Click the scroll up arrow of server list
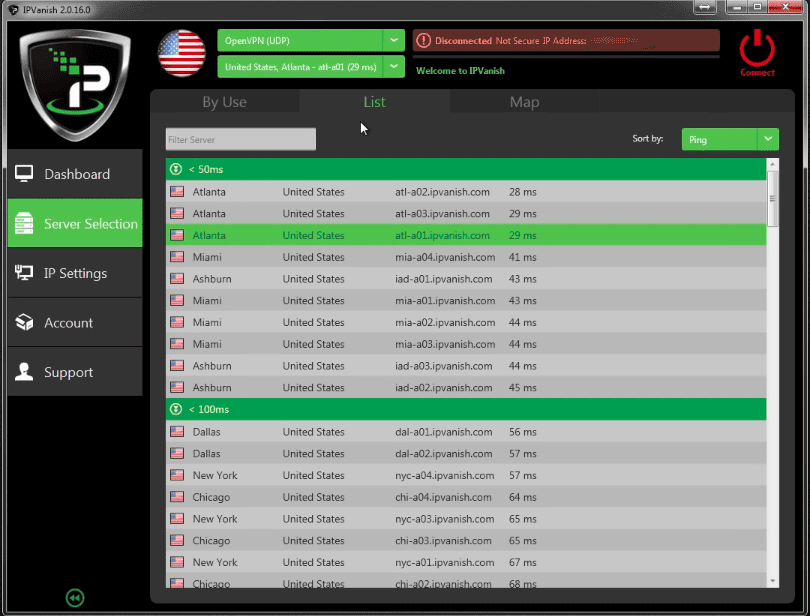Image resolution: width=810 pixels, height=616 pixels. tap(772, 164)
